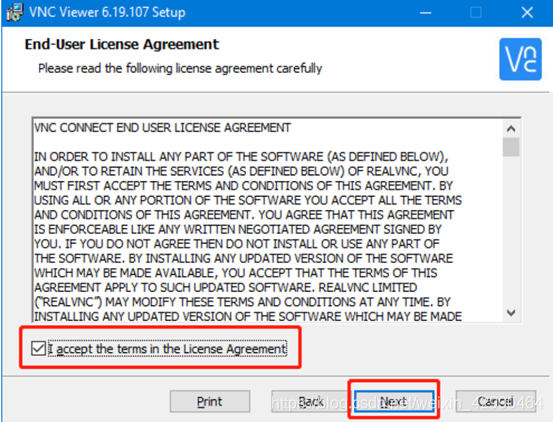Go Back to the previous step

point(311,401)
